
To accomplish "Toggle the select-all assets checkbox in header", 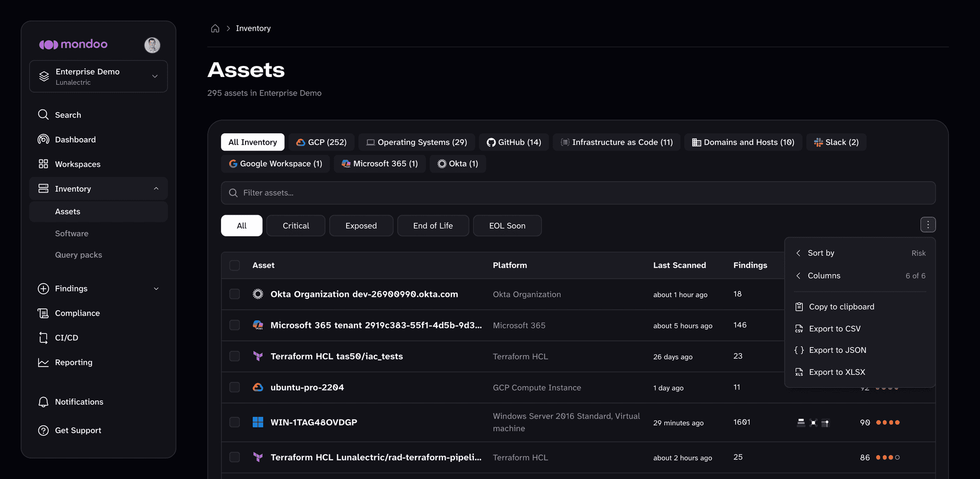I will click(234, 265).
